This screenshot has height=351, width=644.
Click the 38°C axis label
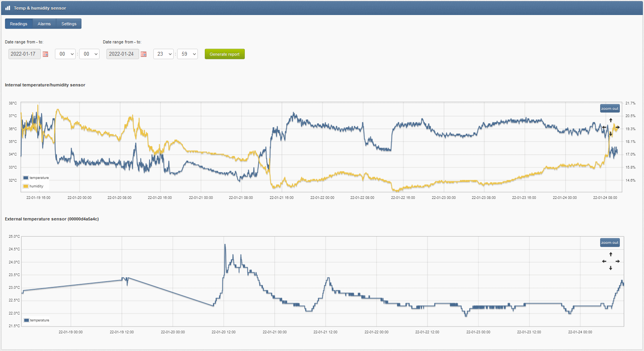click(x=13, y=103)
